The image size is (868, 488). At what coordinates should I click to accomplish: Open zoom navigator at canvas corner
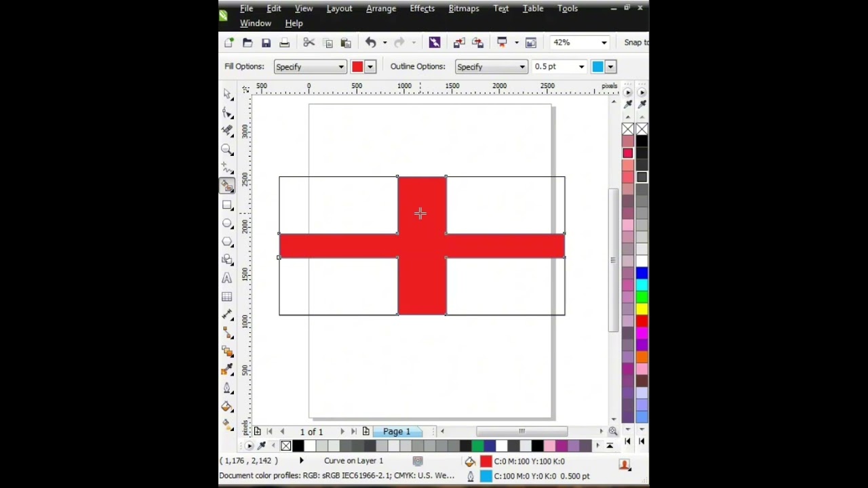coord(613,432)
